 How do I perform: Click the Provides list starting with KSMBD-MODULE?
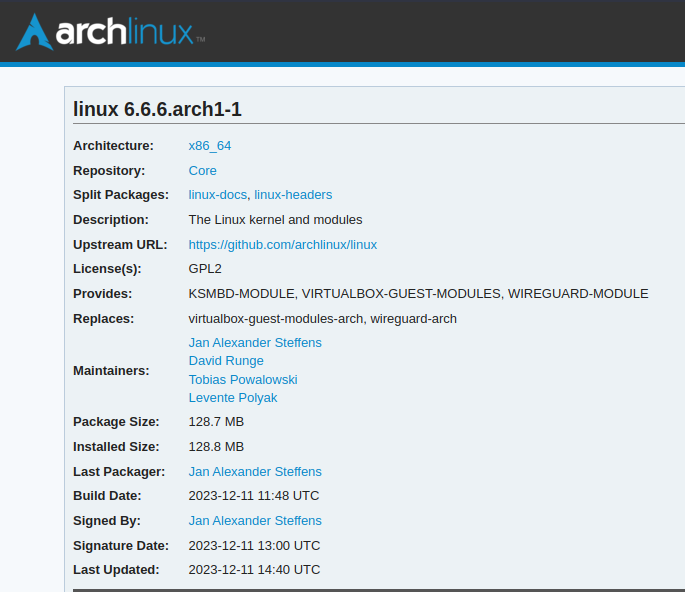pos(418,294)
